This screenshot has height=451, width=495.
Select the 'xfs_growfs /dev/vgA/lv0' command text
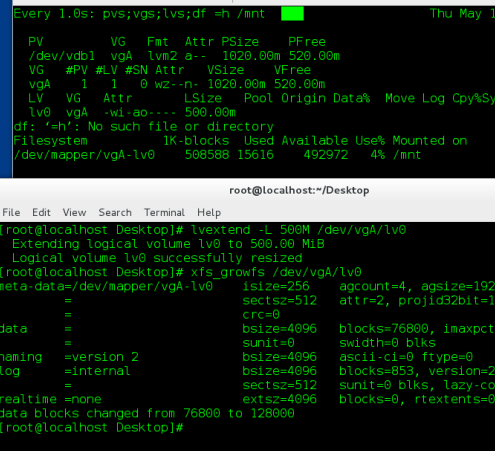pyautogui.click(x=276, y=272)
